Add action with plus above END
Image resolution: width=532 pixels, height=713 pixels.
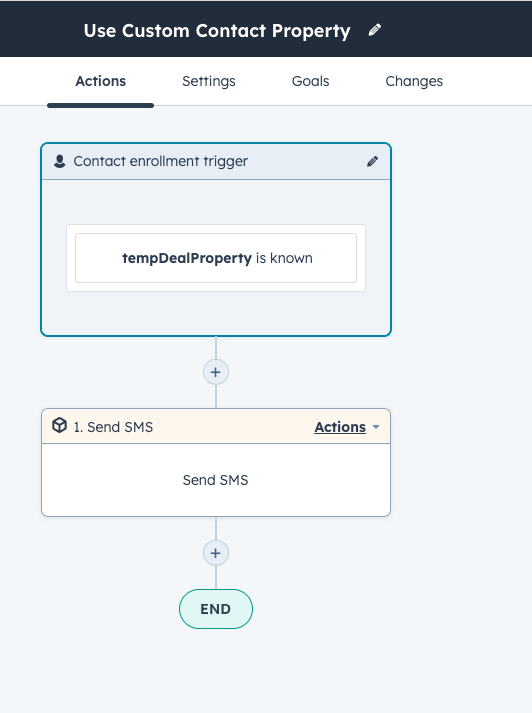pos(216,553)
